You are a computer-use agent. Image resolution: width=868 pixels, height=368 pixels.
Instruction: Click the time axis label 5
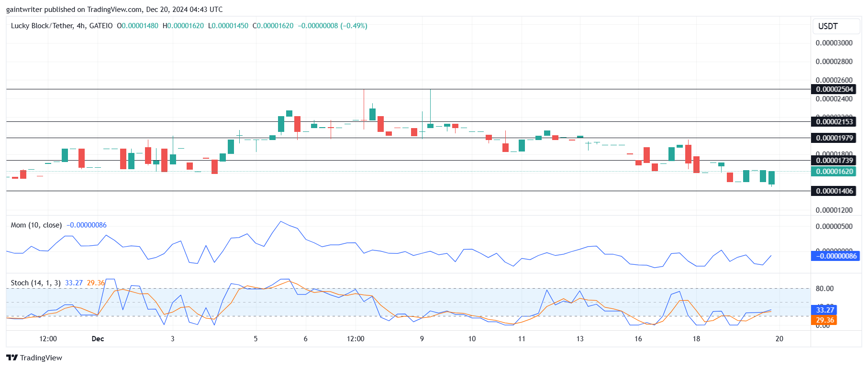tap(256, 339)
